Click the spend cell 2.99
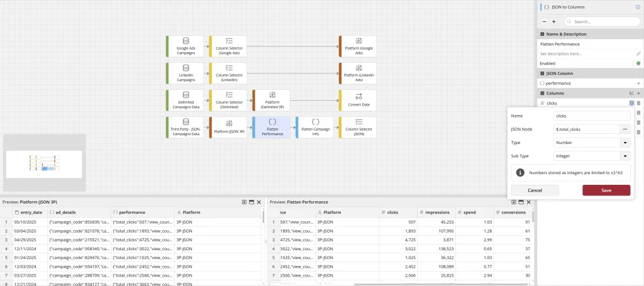This screenshot has height=286, width=644. click(x=474, y=239)
